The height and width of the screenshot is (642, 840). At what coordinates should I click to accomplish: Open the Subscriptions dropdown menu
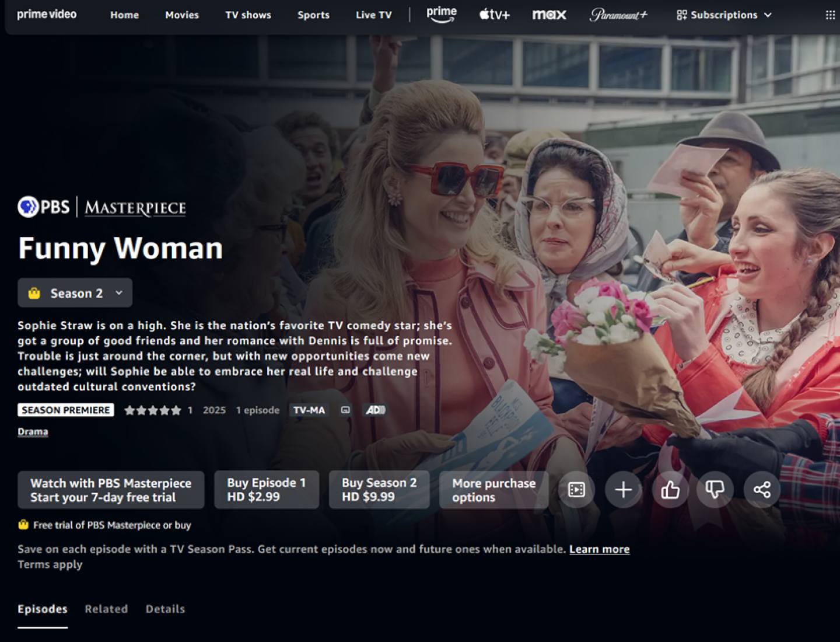pyautogui.click(x=724, y=15)
